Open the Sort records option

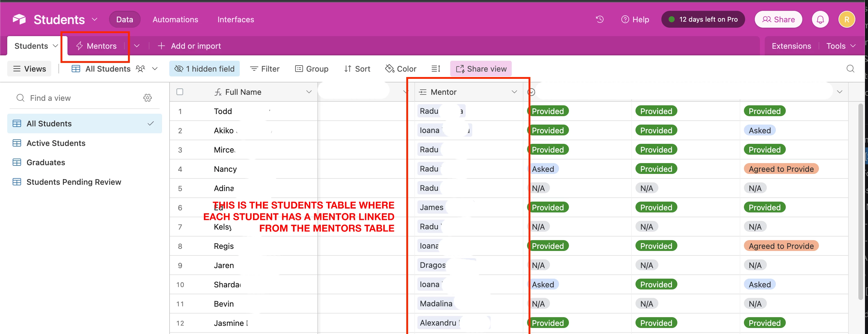(x=357, y=69)
